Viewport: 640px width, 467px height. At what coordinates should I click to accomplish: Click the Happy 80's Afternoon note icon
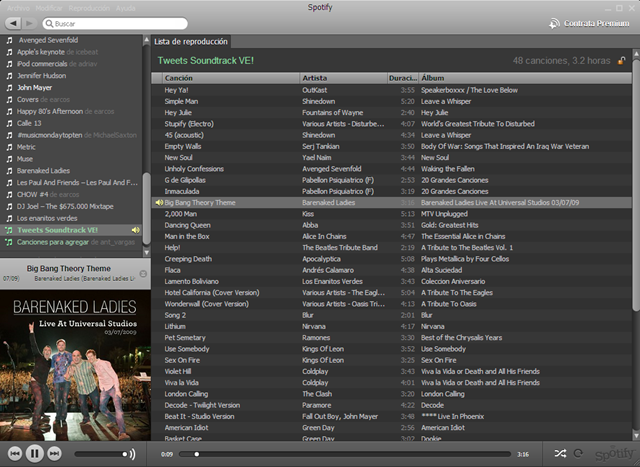click(x=9, y=111)
